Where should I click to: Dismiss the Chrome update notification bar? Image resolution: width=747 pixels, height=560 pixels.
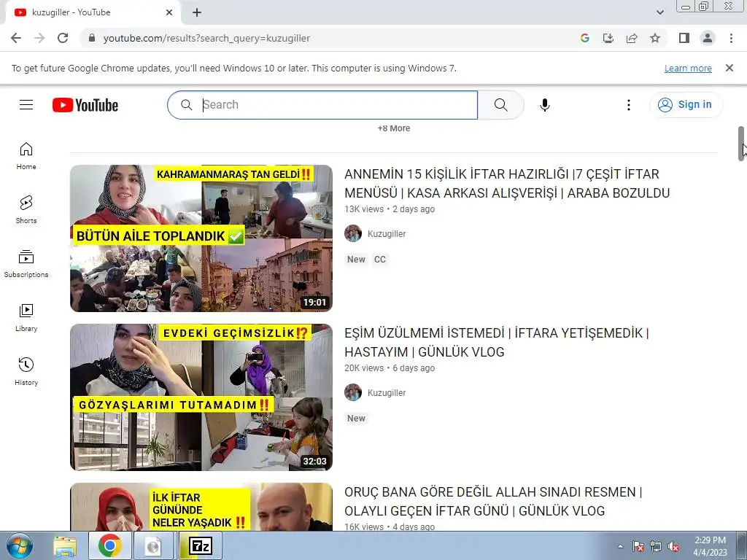coord(729,68)
